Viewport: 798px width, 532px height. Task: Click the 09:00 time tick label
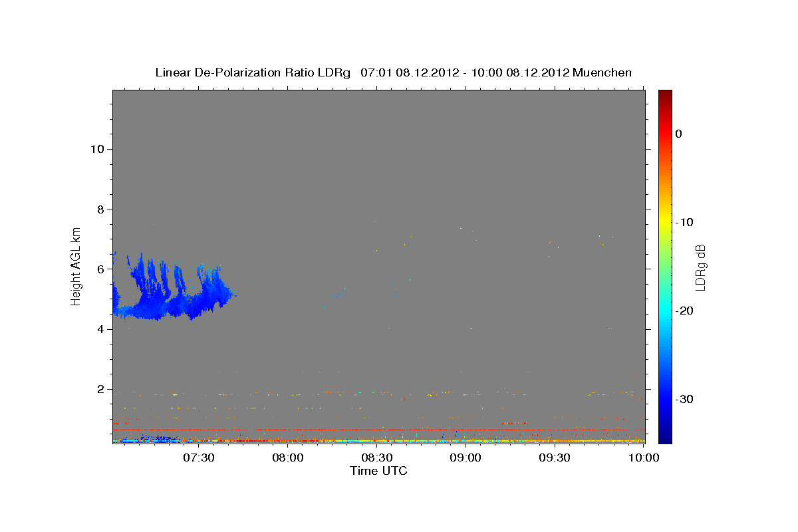pyautogui.click(x=465, y=458)
